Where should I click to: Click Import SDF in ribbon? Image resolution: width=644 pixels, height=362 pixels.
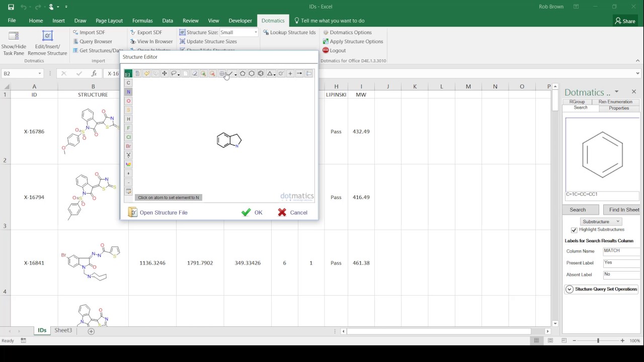point(89,32)
